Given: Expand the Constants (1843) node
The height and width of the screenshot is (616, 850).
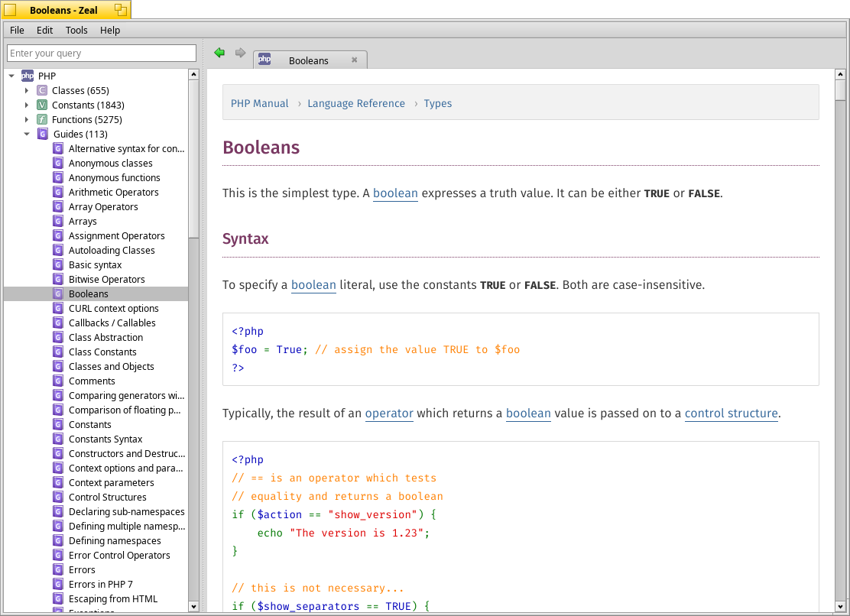Looking at the screenshot, I should [27, 105].
